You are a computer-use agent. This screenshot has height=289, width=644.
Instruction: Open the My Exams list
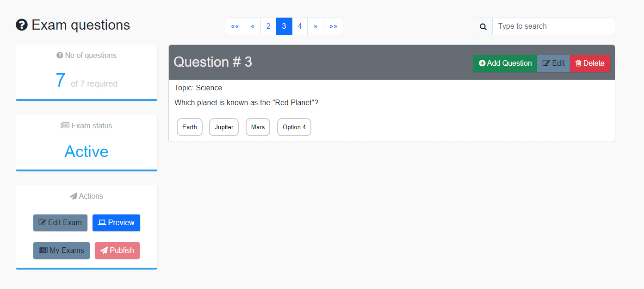click(x=62, y=251)
